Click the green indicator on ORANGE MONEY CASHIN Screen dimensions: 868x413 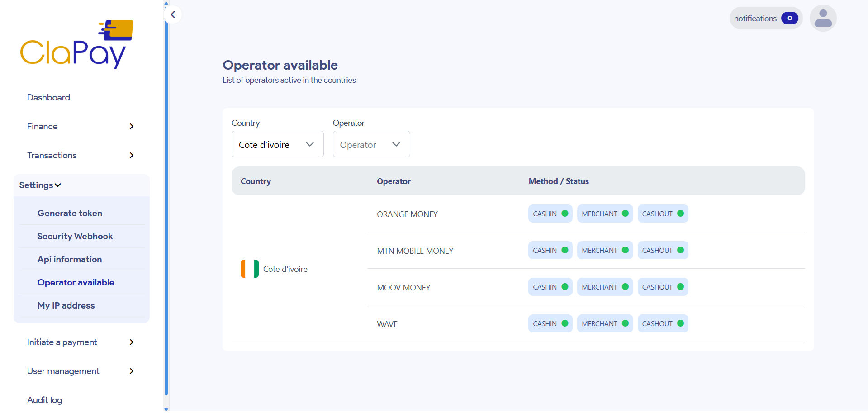point(564,213)
